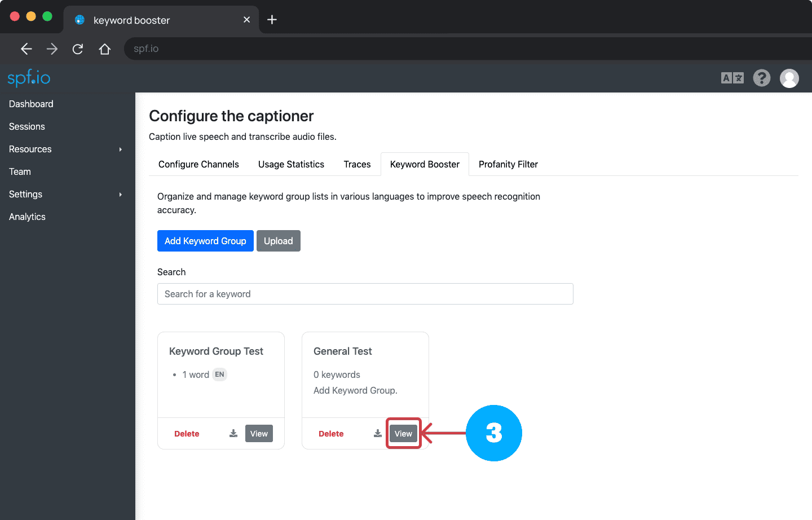Select the Configure Channels tab
The width and height of the screenshot is (812, 520).
click(198, 164)
